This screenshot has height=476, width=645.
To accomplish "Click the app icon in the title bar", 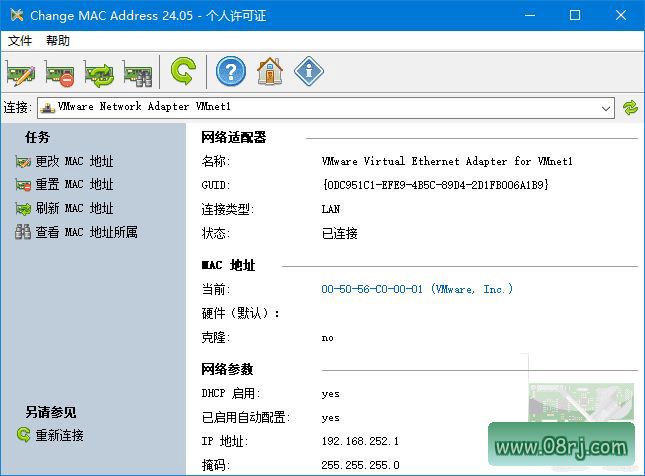I will 16,15.
